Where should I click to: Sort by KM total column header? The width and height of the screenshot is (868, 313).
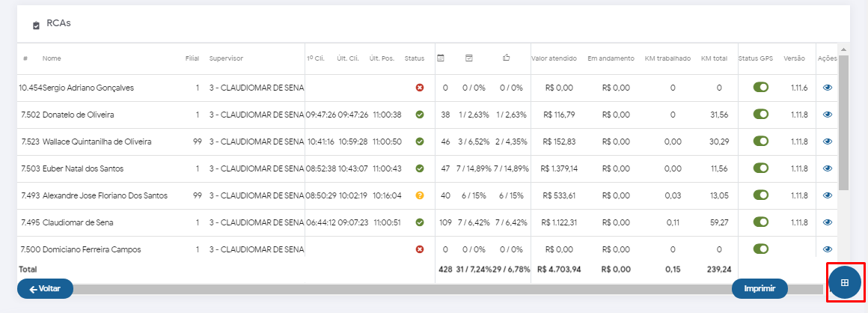tap(714, 58)
